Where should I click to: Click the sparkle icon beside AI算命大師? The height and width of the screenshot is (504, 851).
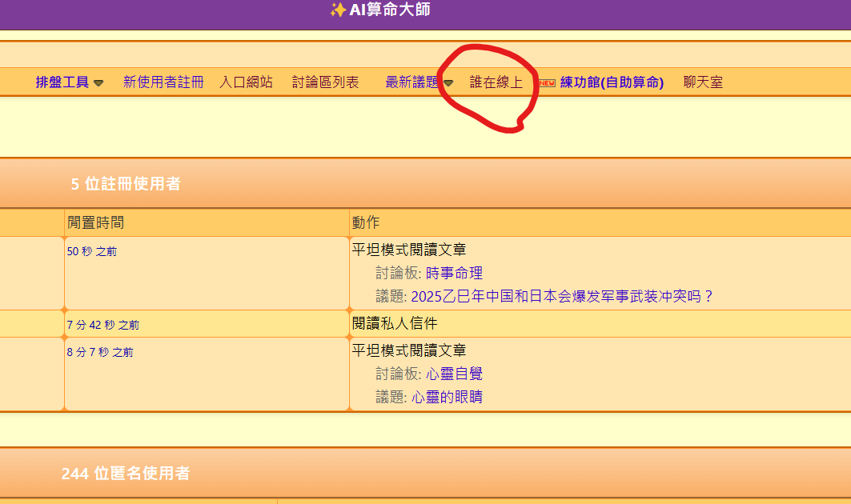(338, 10)
